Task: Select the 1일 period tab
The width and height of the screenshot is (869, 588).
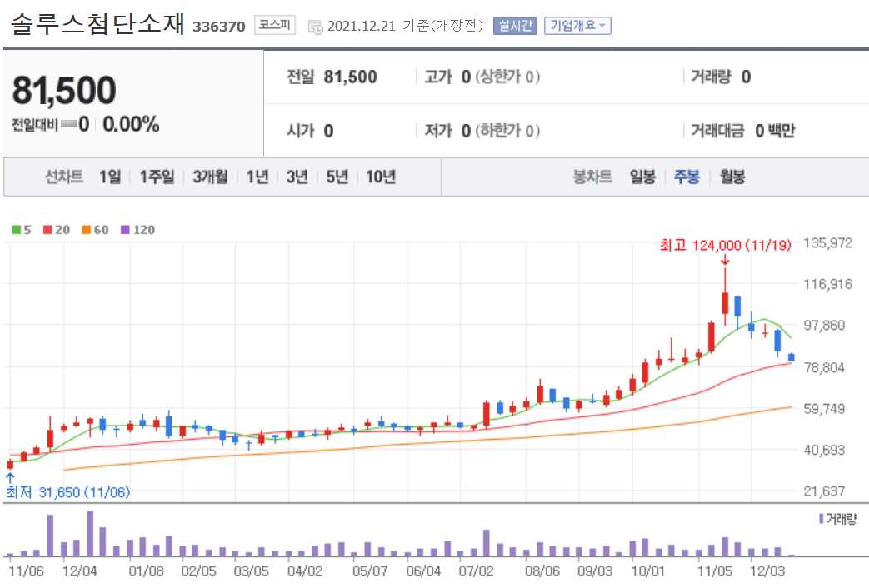Action: pyautogui.click(x=109, y=177)
